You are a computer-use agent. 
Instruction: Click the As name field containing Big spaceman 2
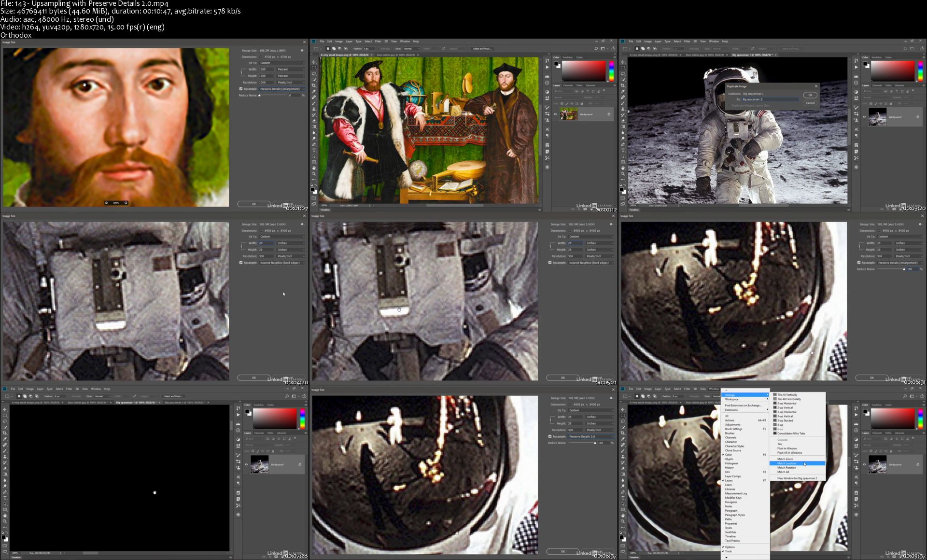(770, 99)
